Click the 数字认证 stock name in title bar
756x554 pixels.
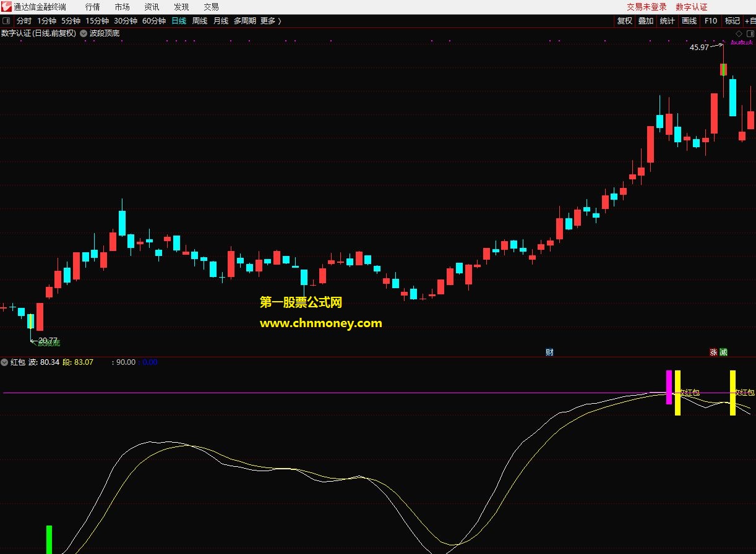click(x=692, y=7)
